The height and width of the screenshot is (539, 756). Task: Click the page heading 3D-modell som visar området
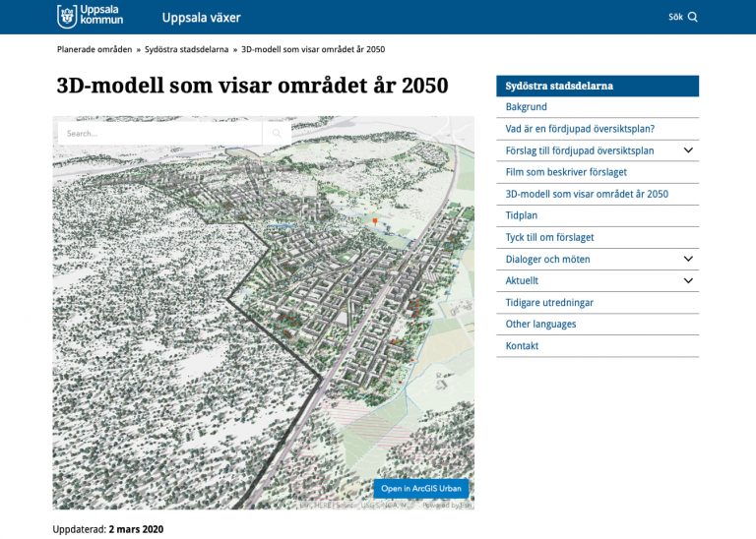[252, 86]
